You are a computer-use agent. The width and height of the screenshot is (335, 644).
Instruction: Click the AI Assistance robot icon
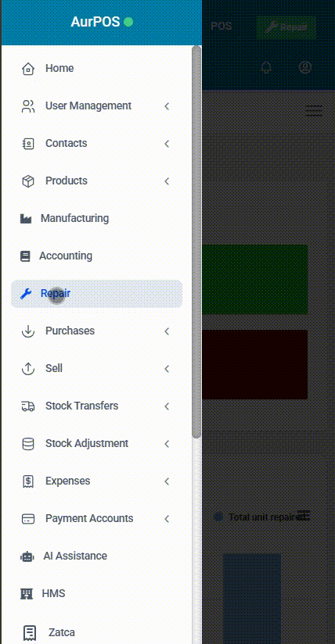click(27, 556)
